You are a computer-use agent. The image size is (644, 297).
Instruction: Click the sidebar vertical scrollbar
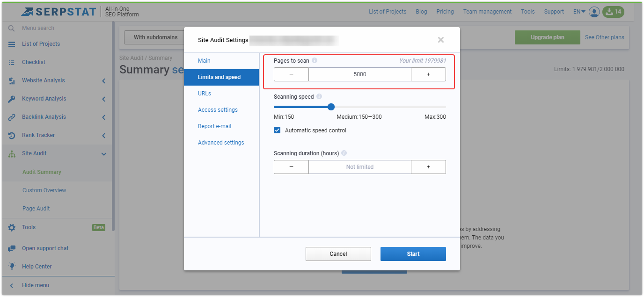pos(113,126)
